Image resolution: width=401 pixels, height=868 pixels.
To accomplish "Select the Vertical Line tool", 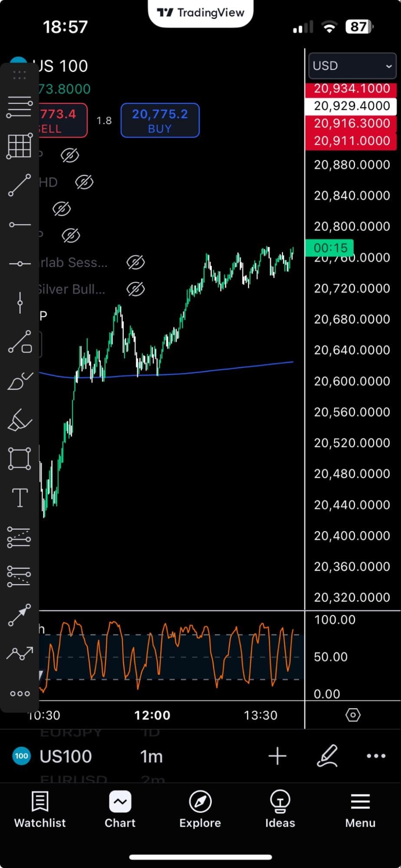I will 20,302.
